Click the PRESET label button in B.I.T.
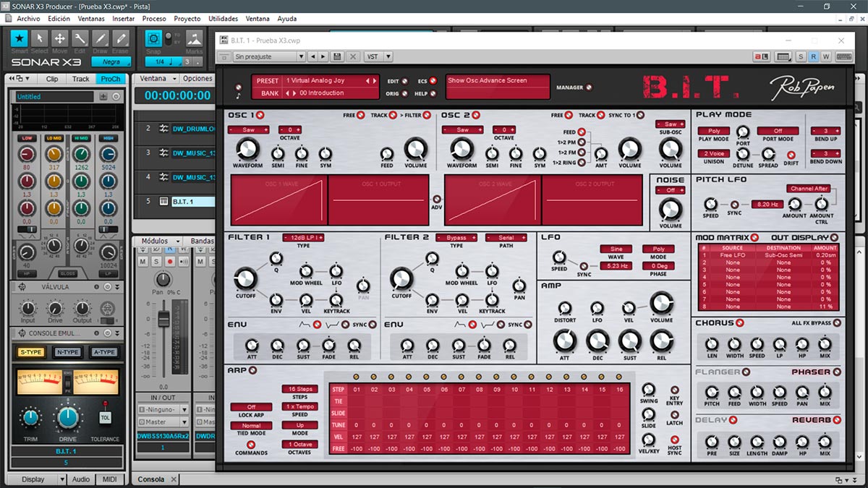 point(268,81)
